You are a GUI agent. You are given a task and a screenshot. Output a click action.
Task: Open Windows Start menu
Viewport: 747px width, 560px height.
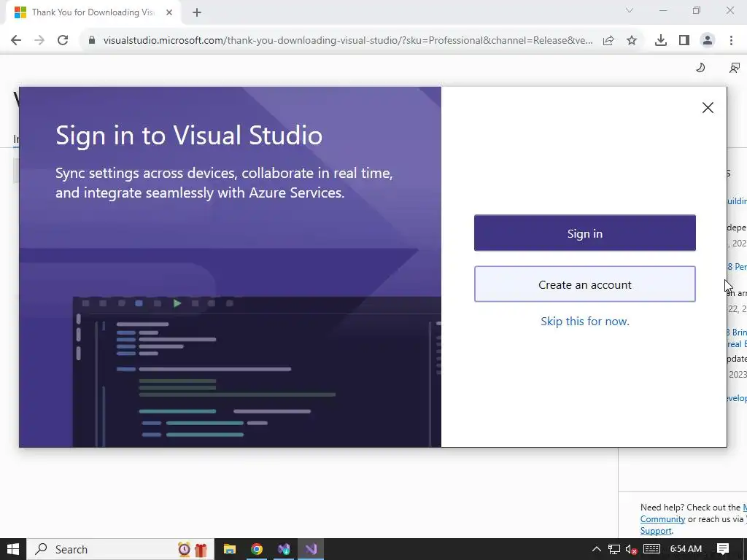(x=13, y=549)
